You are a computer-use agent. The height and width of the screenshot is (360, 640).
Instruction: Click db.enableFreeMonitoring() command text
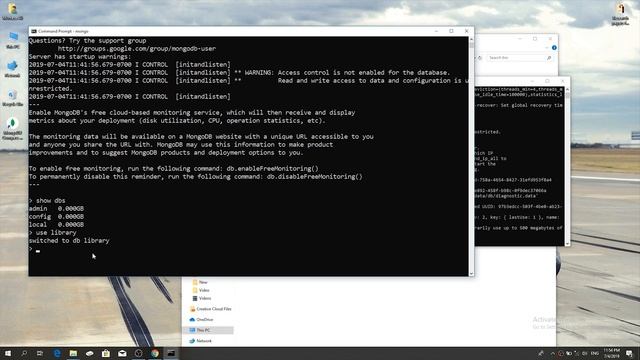272,169
